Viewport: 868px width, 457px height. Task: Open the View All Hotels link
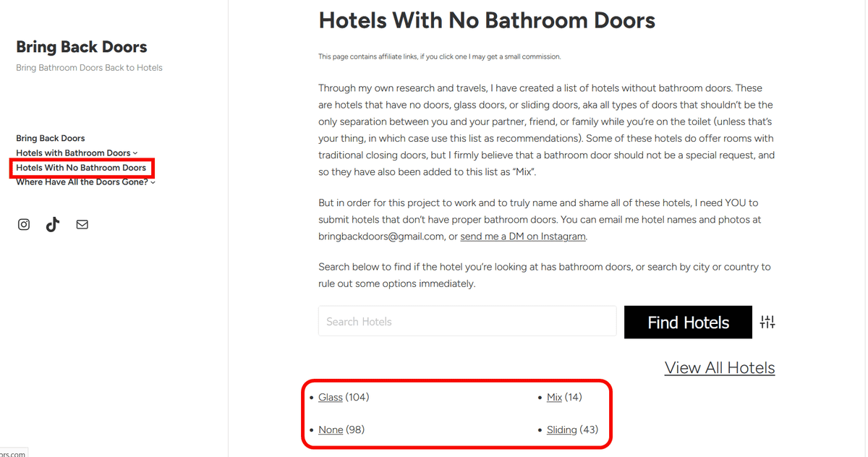720,367
